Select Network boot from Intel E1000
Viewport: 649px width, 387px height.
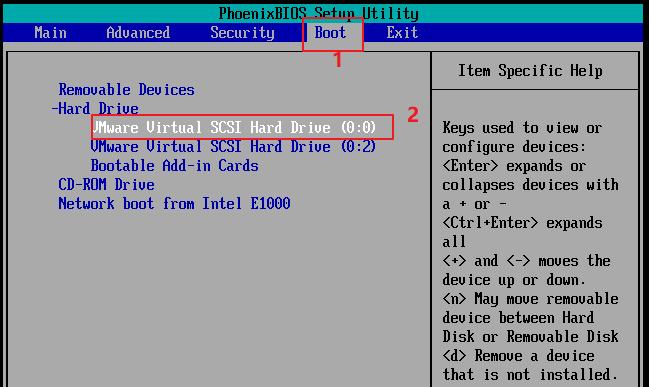tap(174, 204)
